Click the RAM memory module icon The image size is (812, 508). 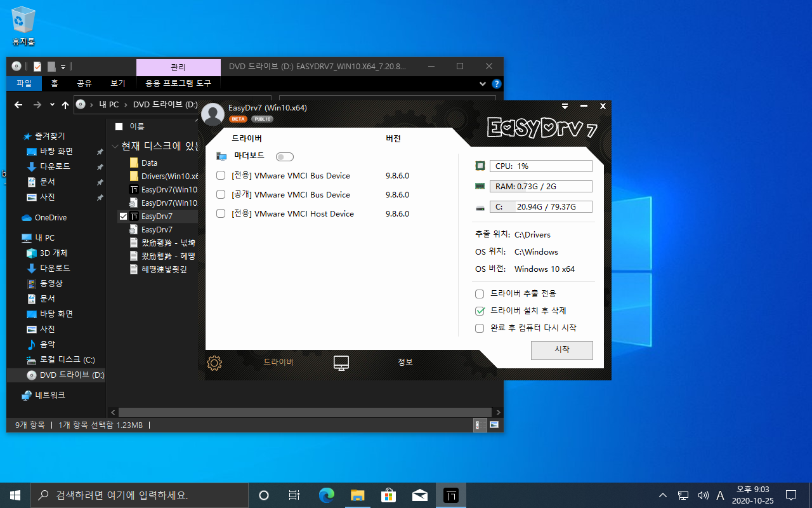[480, 187]
